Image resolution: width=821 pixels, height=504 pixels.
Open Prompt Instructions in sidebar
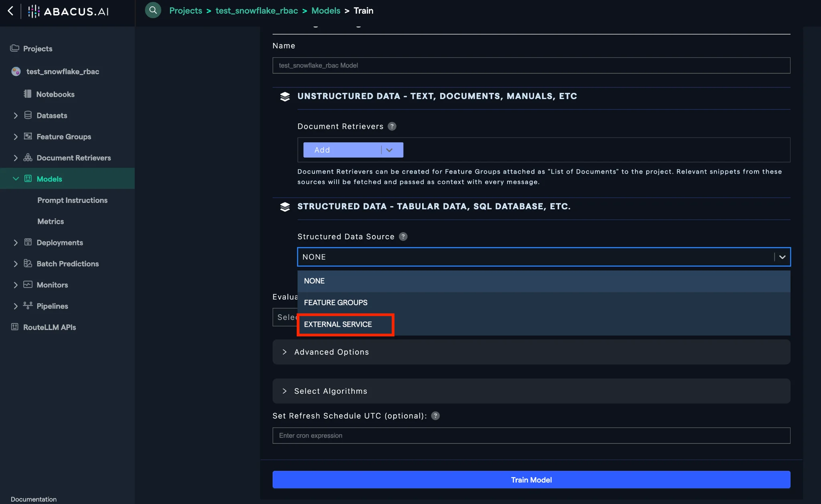72,200
